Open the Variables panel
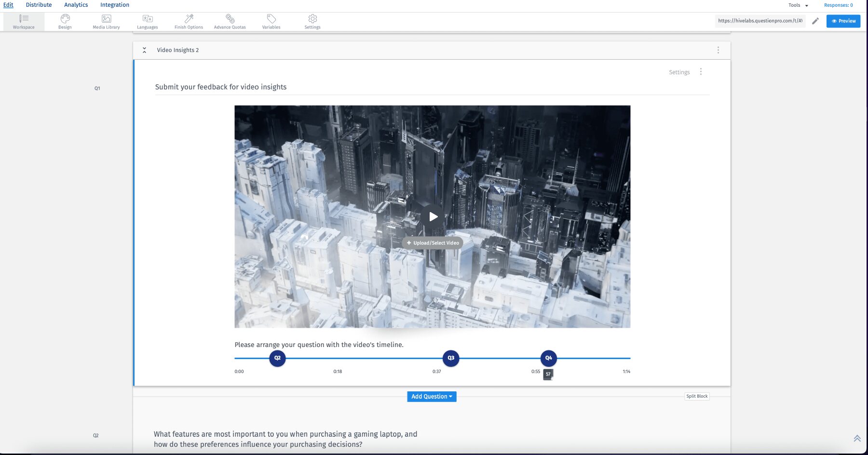The width and height of the screenshot is (868, 455). [x=271, y=21]
